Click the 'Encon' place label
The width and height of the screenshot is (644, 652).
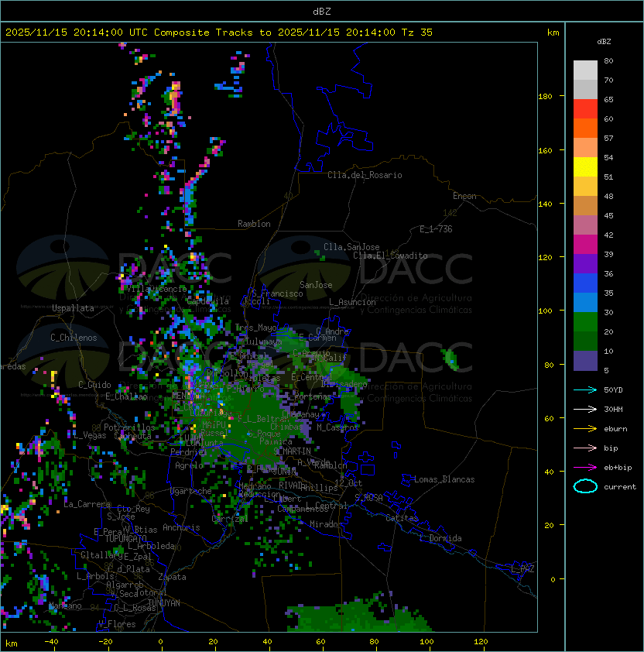(464, 196)
